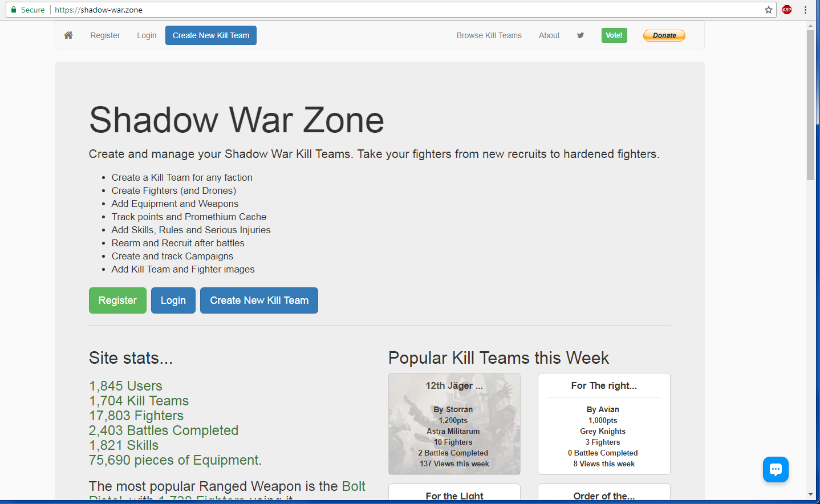Screen dimensions: 820x504
Task: Click '137 Views this week' text
Action: coord(454,464)
